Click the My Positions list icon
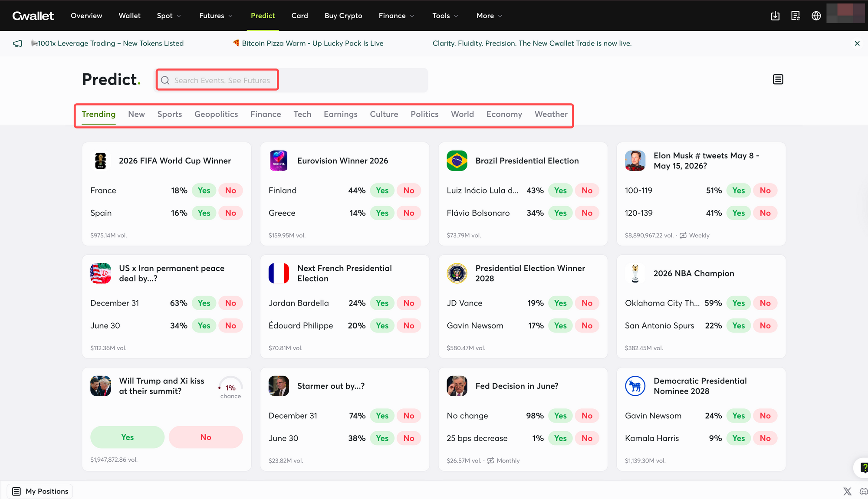 16,491
